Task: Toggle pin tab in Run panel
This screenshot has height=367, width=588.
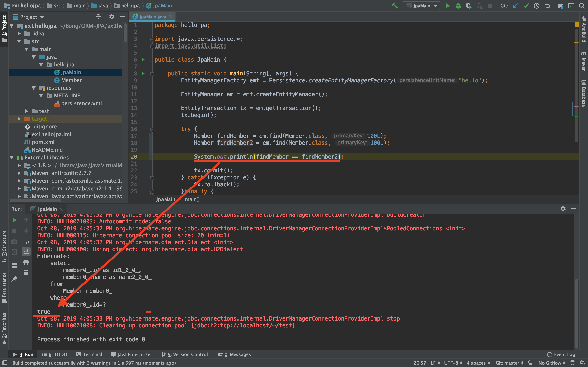Action: tap(14, 279)
